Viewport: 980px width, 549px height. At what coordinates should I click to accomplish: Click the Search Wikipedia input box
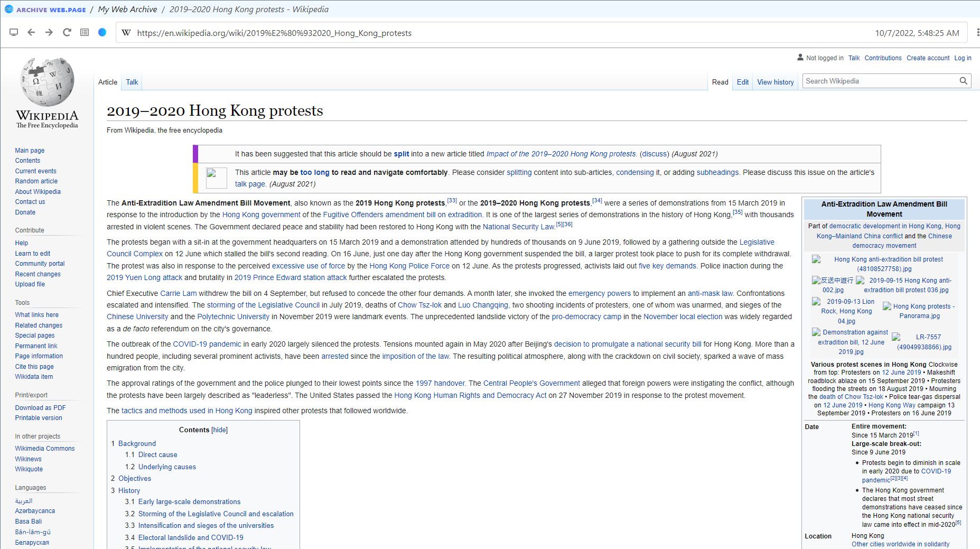point(880,81)
